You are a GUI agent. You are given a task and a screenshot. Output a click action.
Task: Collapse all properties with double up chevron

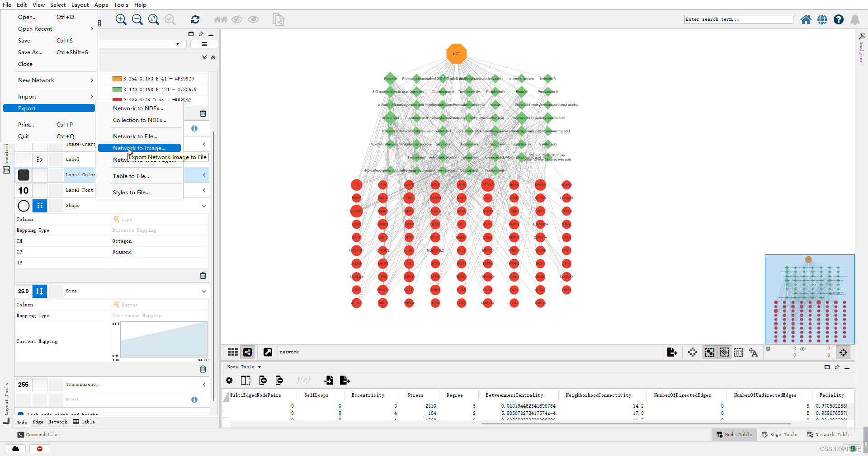pyautogui.click(x=213, y=57)
